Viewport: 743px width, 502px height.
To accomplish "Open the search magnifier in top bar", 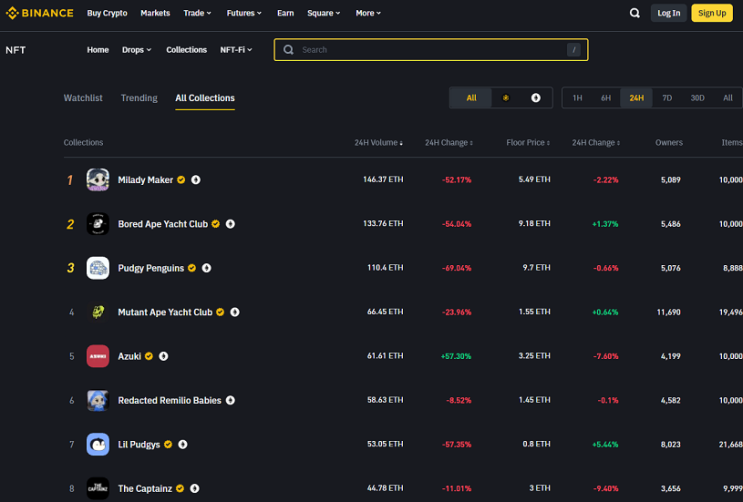I will click(x=634, y=13).
